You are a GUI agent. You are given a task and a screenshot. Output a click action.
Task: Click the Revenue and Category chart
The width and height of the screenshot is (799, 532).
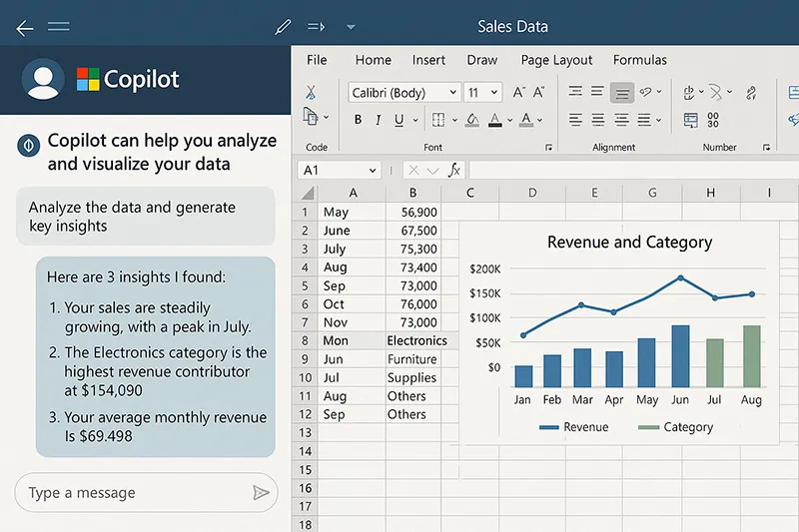tap(619, 333)
